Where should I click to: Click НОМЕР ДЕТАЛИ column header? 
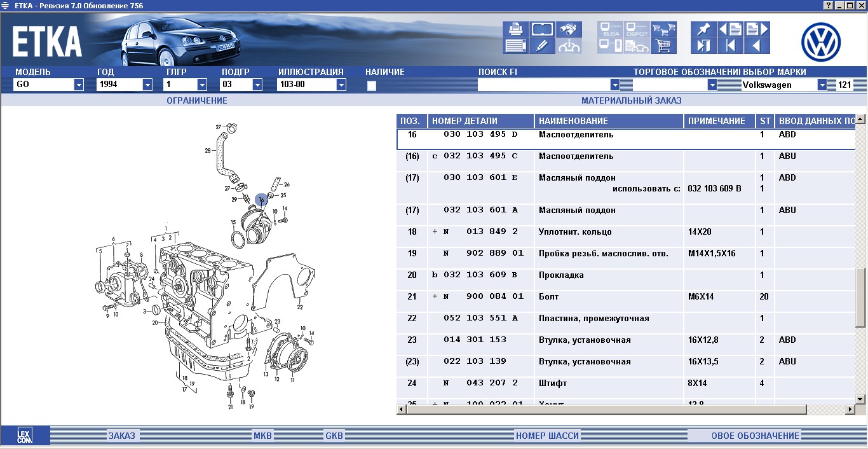(x=481, y=121)
